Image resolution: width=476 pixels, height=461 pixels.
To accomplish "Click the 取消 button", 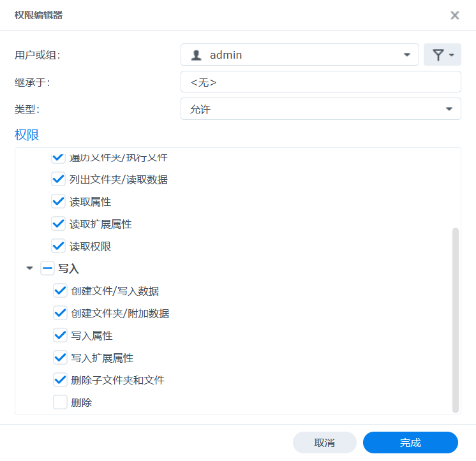I will [325, 443].
